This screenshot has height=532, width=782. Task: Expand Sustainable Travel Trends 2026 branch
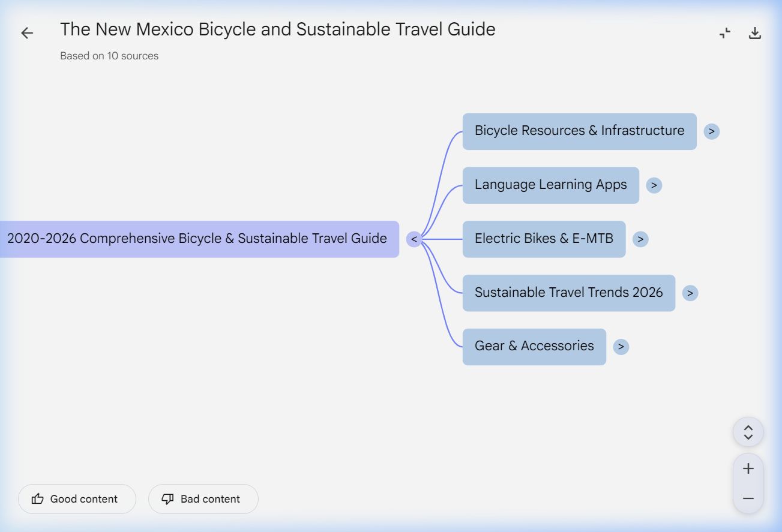point(690,293)
